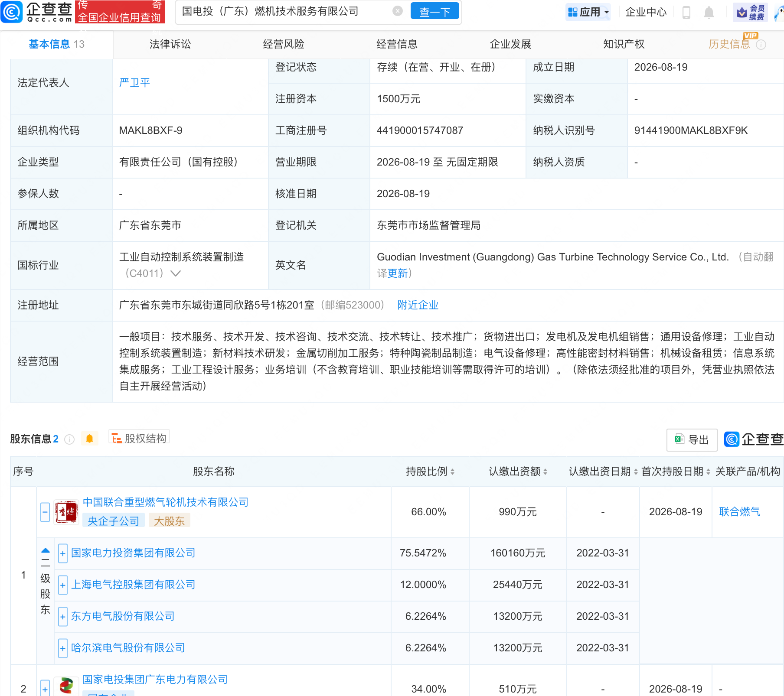The height and width of the screenshot is (696, 784).
Task: Open 国家电力投资集团有限公司 link
Action: pos(133,553)
